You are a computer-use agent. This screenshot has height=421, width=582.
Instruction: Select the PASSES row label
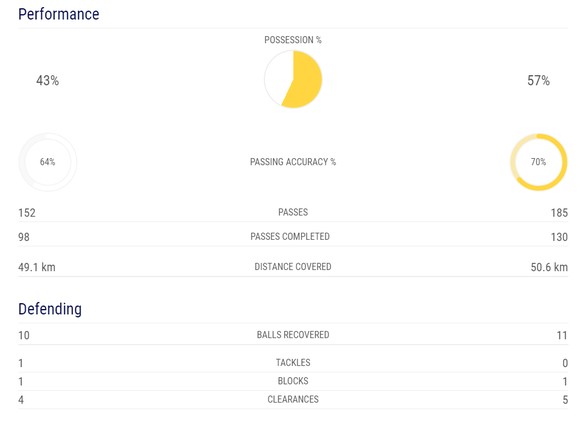tap(293, 212)
